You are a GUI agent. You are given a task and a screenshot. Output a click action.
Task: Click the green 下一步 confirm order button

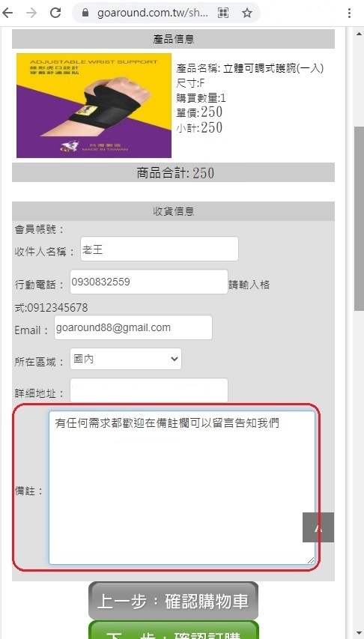tap(173, 630)
